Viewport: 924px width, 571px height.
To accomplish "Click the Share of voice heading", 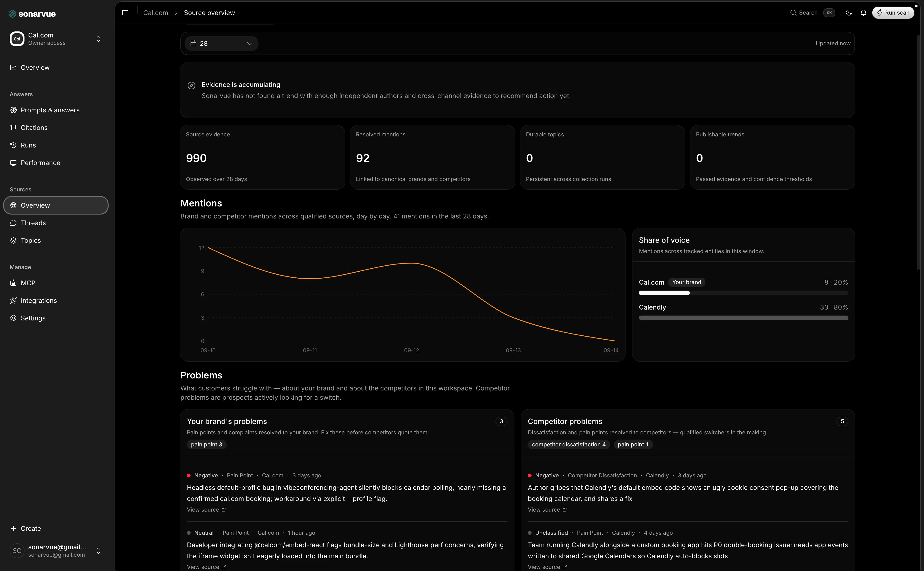I will [x=664, y=240].
